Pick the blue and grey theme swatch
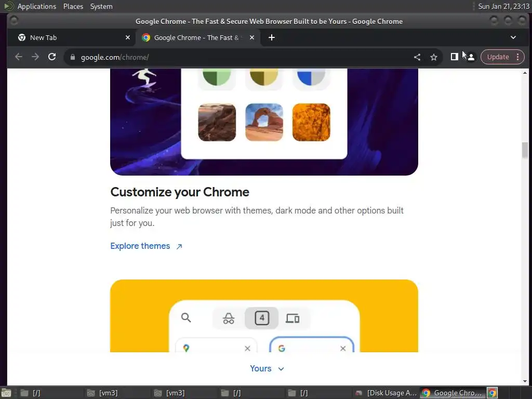 311,77
